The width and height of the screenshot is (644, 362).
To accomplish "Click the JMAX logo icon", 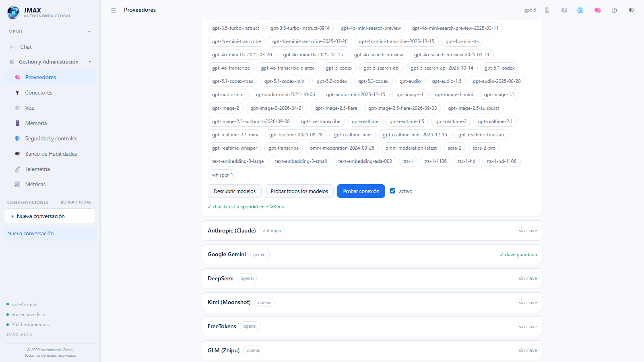I will click(13, 12).
